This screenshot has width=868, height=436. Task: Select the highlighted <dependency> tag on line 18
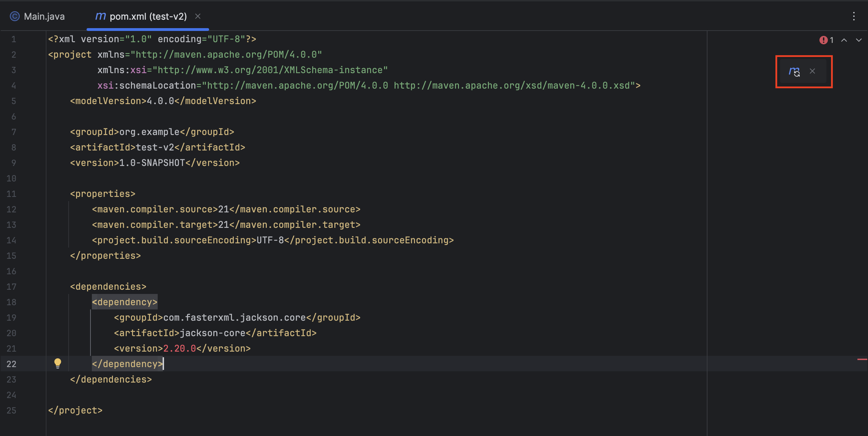(x=125, y=302)
